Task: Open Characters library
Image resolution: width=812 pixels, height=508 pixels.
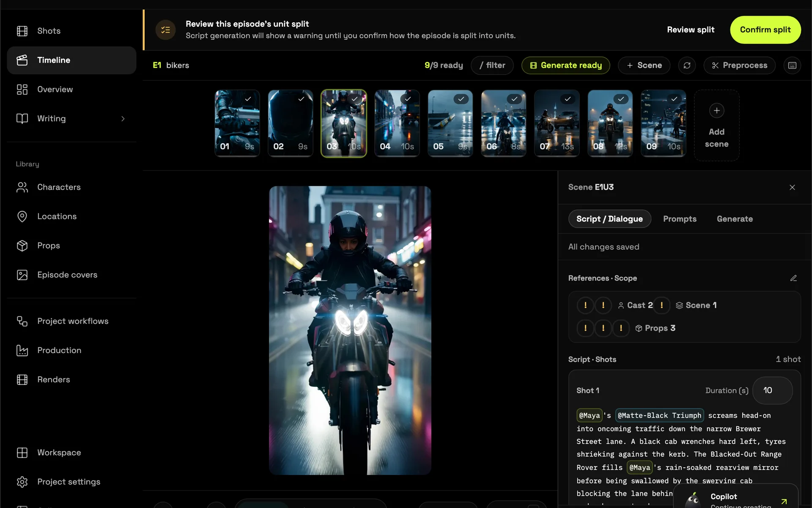Action: pyautogui.click(x=71, y=187)
